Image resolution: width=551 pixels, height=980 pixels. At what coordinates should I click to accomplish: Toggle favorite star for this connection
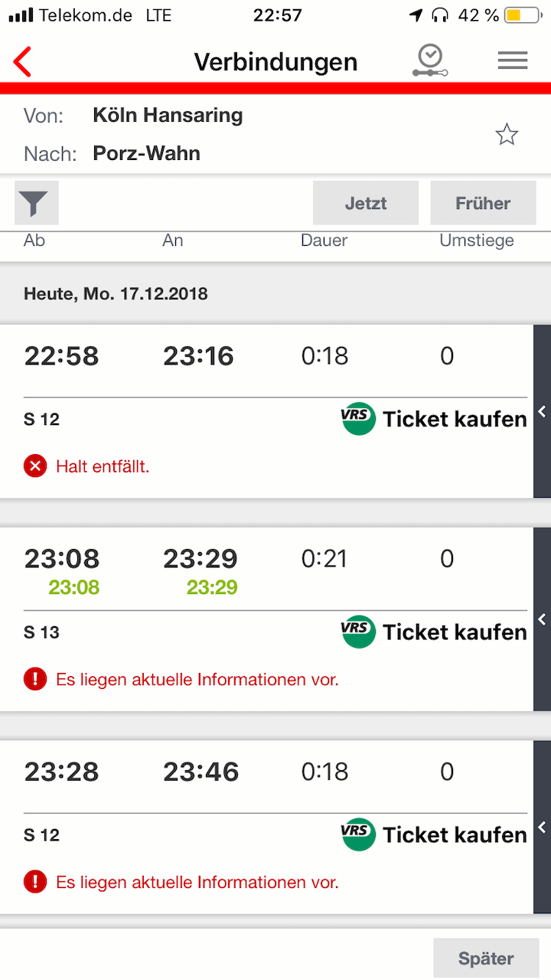pyautogui.click(x=507, y=136)
